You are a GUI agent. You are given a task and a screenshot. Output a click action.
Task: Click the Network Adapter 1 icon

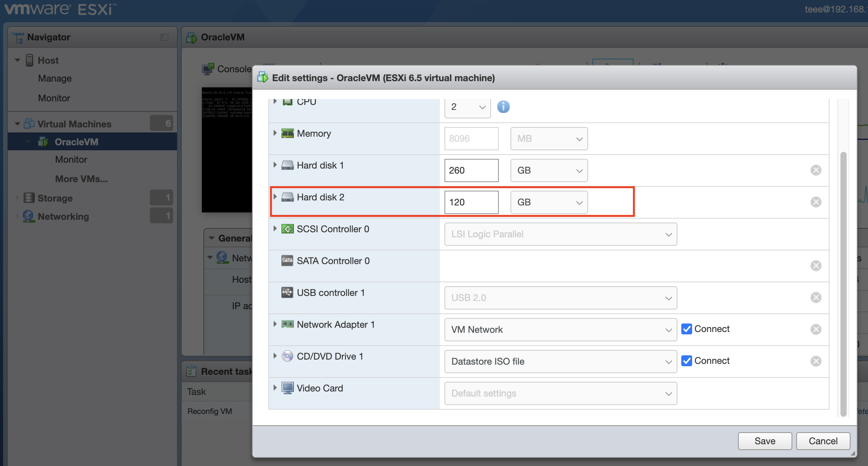coord(287,324)
